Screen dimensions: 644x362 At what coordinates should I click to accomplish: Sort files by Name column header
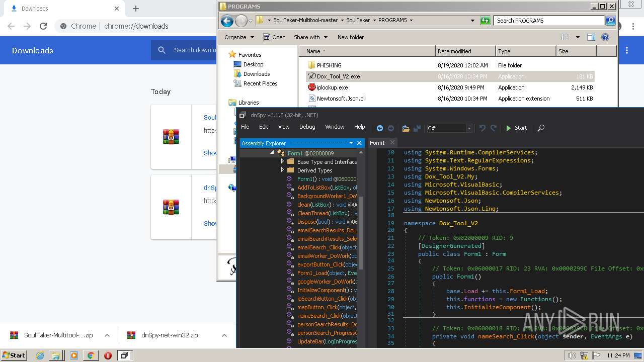tap(367, 51)
